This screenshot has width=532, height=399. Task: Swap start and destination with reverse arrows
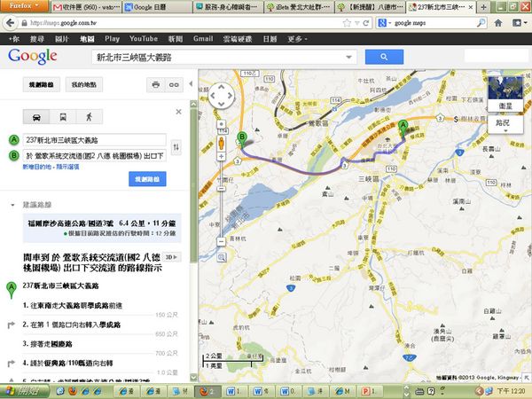pyautogui.click(x=176, y=147)
